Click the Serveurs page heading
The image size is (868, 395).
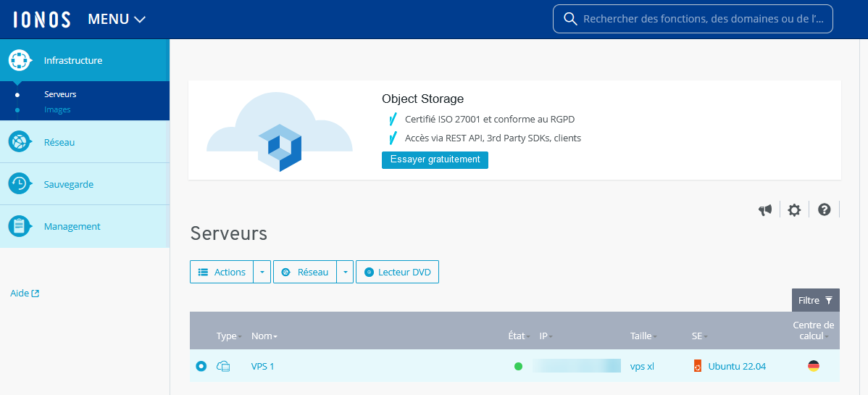229,233
